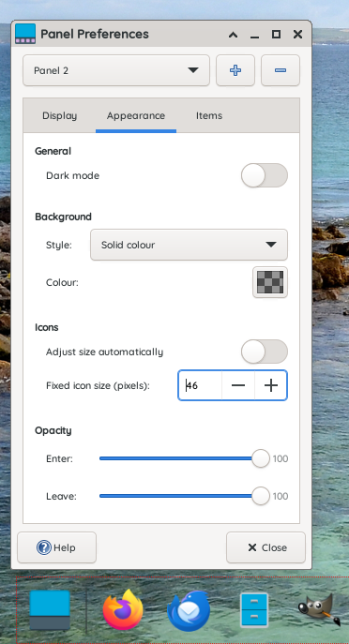The width and height of the screenshot is (349, 644).
Task: Click the Close button at bottom
Action: pos(266,547)
